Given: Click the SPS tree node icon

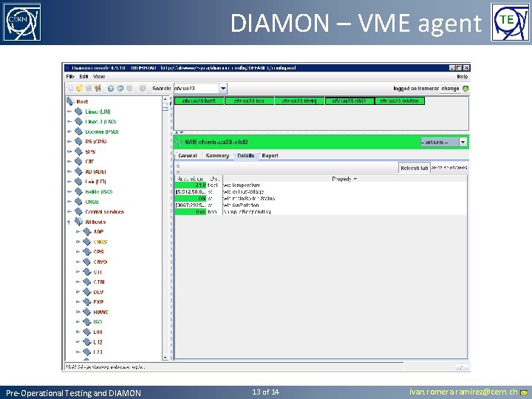Looking at the screenshot, I should [79, 151].
